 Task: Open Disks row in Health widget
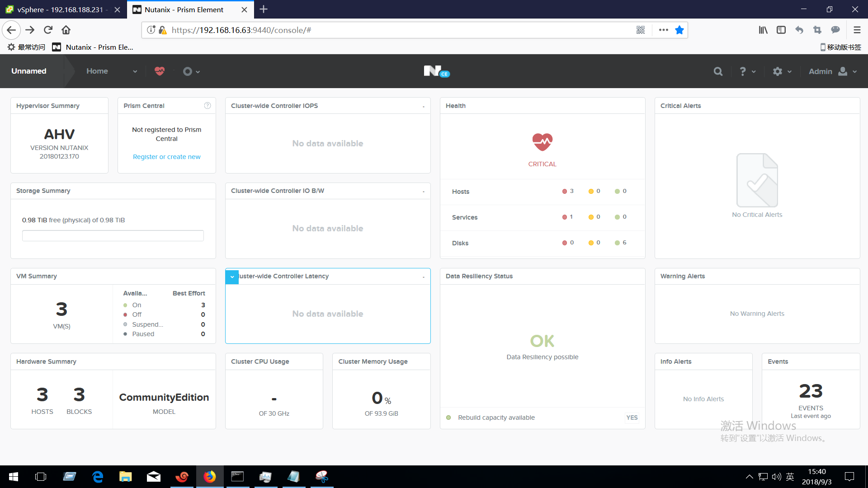pyautogui.click(x=542, y=243)
